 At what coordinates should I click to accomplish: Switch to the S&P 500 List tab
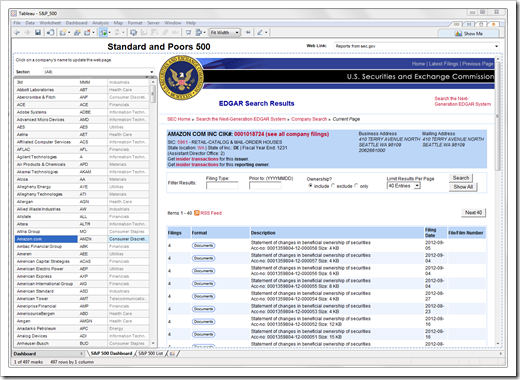click(151, 353)
